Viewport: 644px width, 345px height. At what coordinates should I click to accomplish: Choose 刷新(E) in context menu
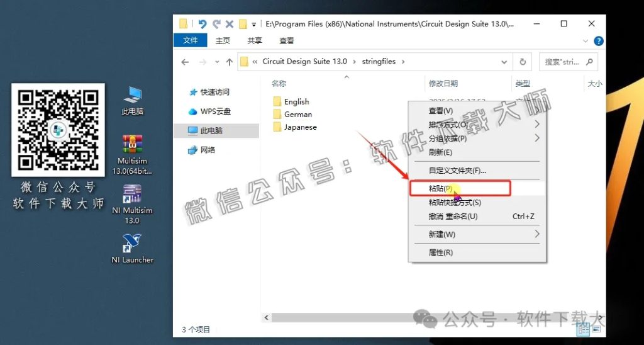pyautogui.click(x=477, y=152)
